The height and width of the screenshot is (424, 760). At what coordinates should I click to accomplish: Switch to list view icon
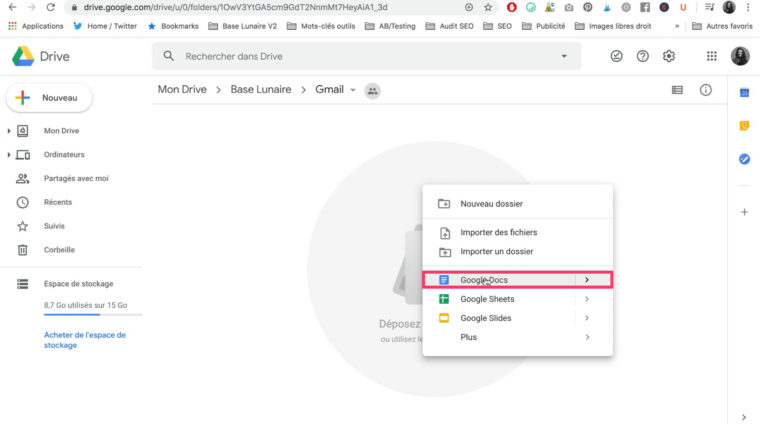pyautogui.click(x=677, y=90)
